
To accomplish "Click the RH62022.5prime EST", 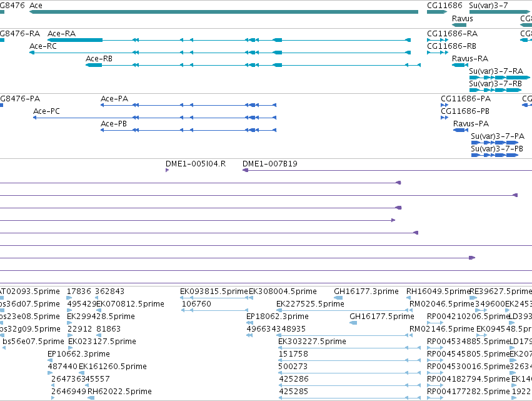I will pos(91,398).
